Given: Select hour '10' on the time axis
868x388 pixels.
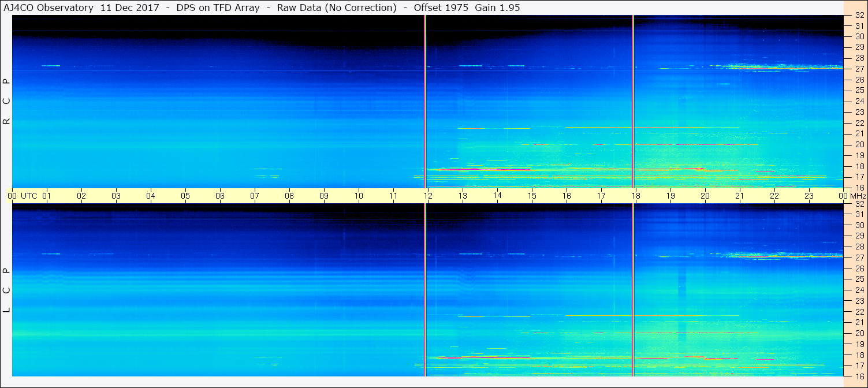Looking at the screenshot, I should pyautogui.click(x=359, y=196).
